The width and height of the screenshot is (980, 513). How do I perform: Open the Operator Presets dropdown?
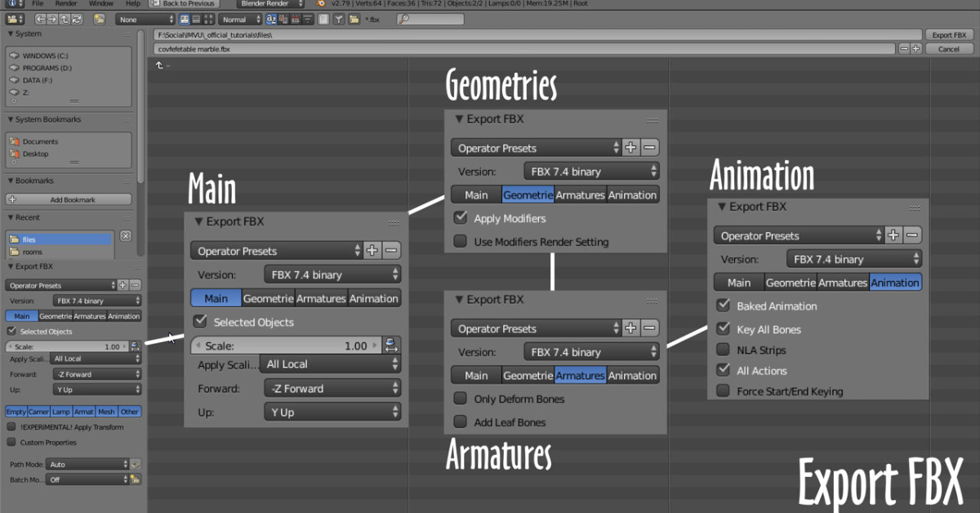point(278,251)
